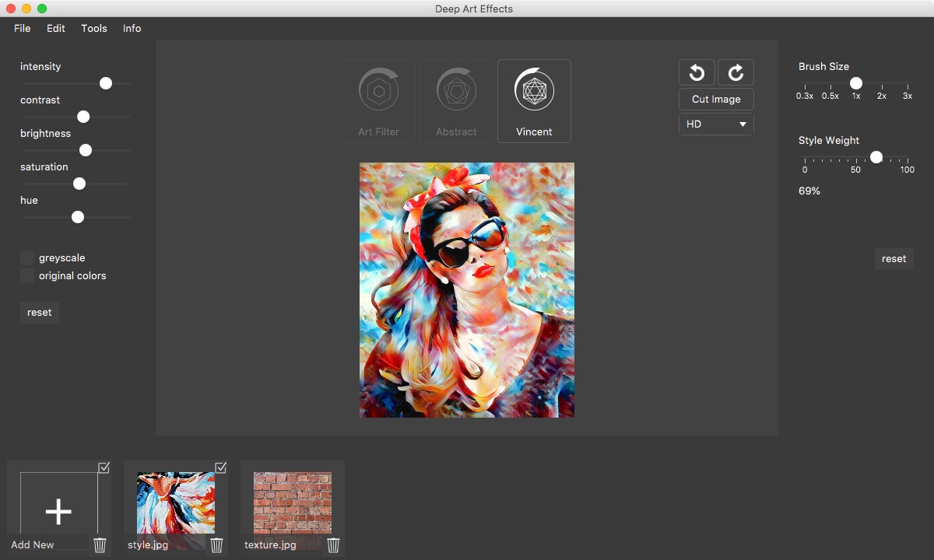
Task: Click the 0.5x Brush Size label
Action: [830, 96]
